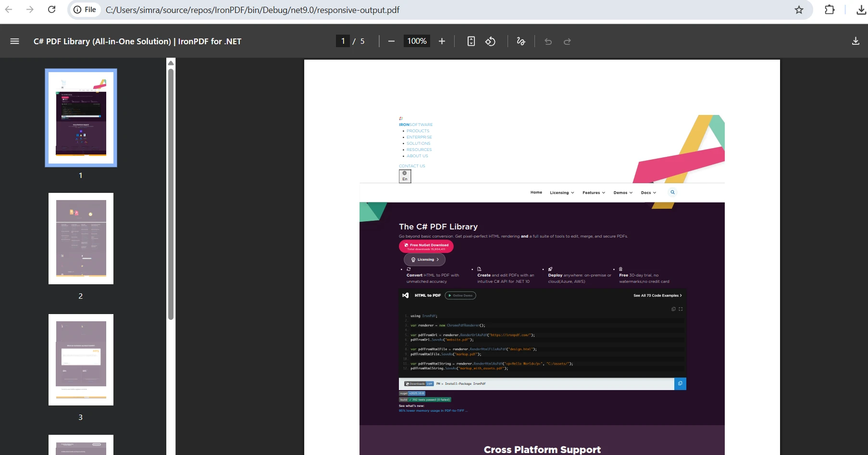Toggle the bookmark star for this page

click(799, 10)
